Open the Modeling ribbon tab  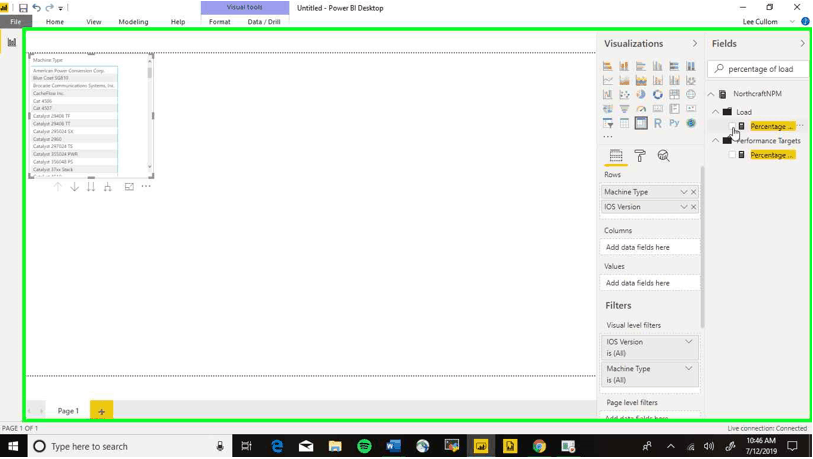tap(133, 22)
